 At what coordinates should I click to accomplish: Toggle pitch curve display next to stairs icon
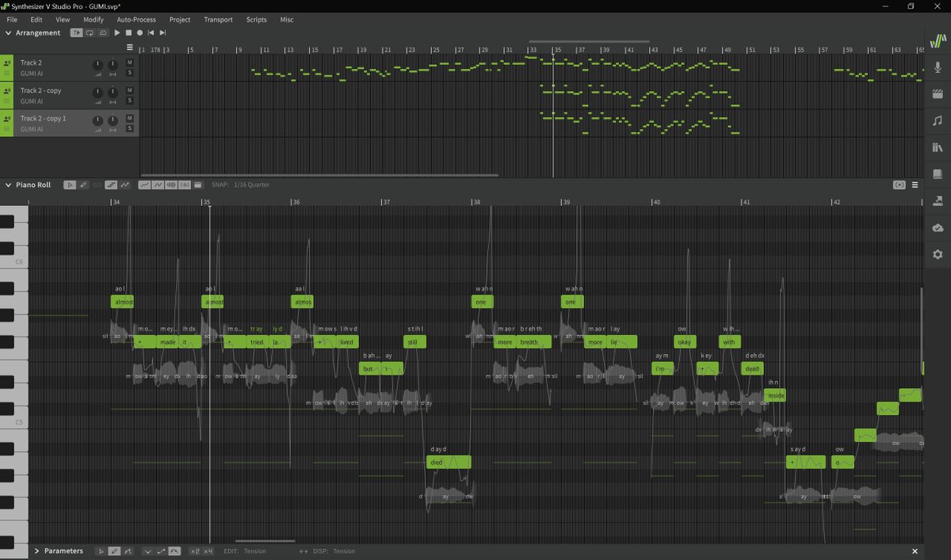(x=124, y=185)
